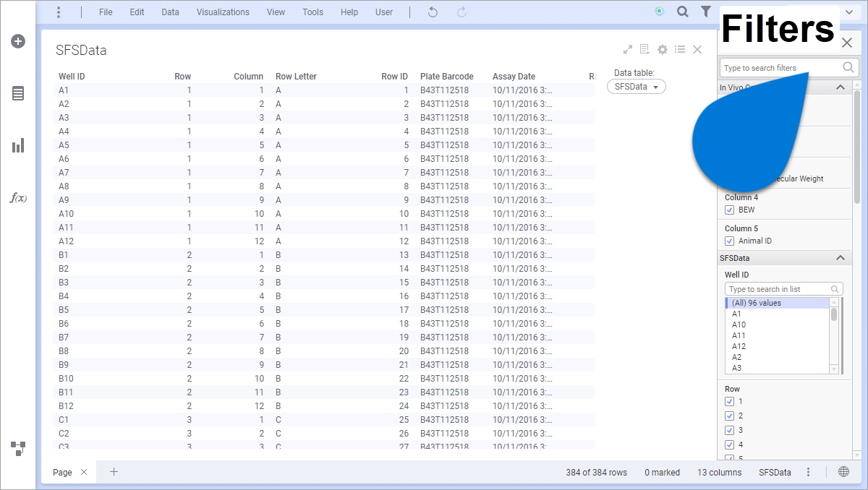Click the round status indicator icon
The height and width of the screenshot is (490, 868).
pyautogui.click(x=659, y=12)
